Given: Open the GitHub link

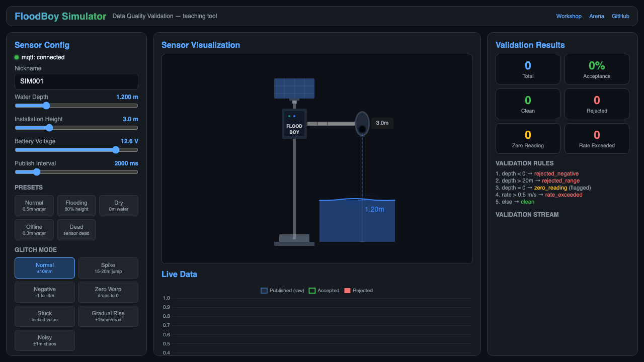Looking at the screenshot, I should (x=620, y=16).
